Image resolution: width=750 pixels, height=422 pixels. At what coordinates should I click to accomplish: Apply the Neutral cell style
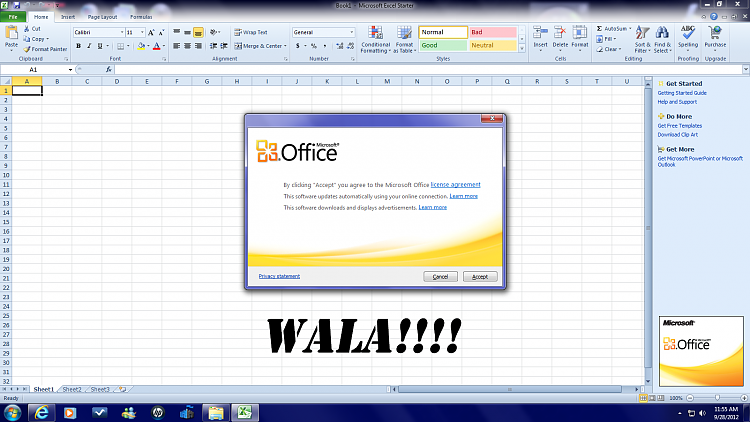point(493,45)
